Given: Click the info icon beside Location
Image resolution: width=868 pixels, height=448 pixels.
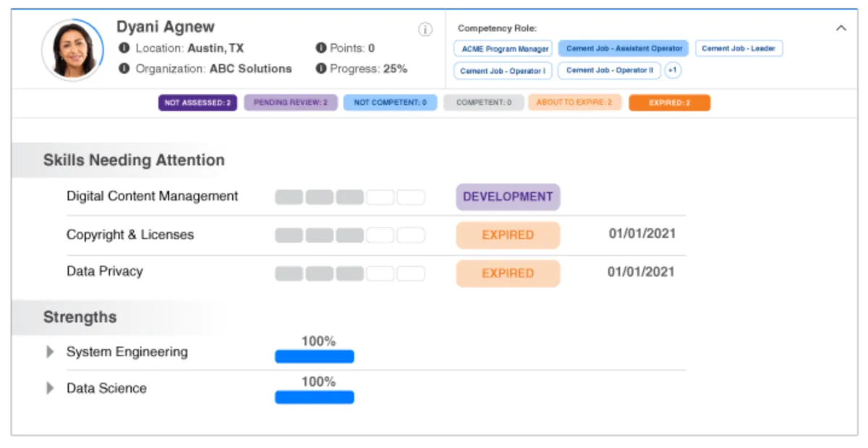Looking at the screenshot, I should [x=124, y=48].
